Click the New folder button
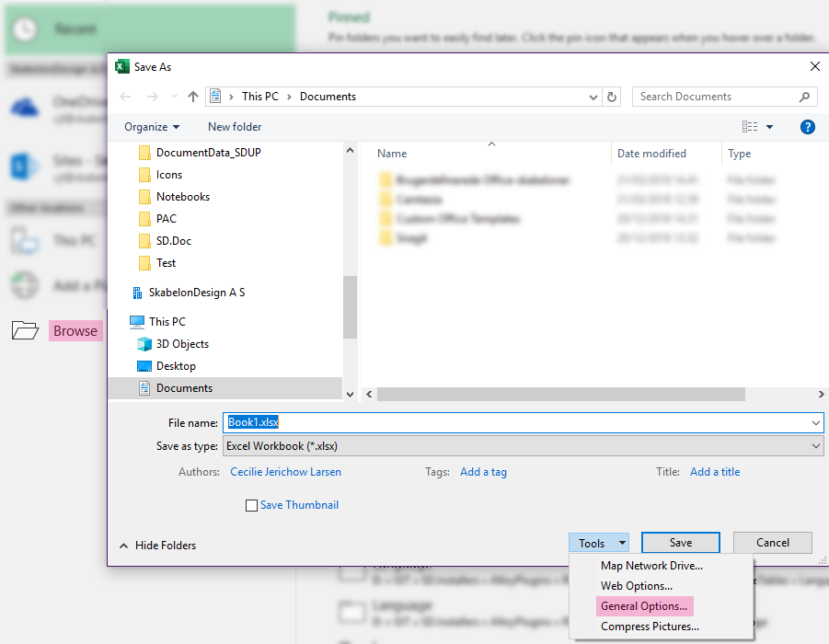829x644 pixels. click(235, 127)
